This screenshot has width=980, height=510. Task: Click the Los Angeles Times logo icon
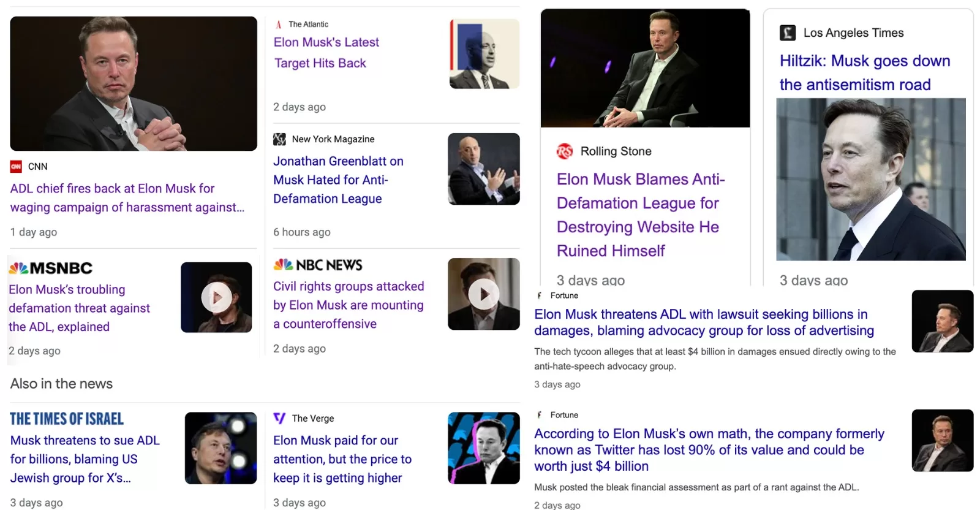pyautogui.click(x=787, y=33)
